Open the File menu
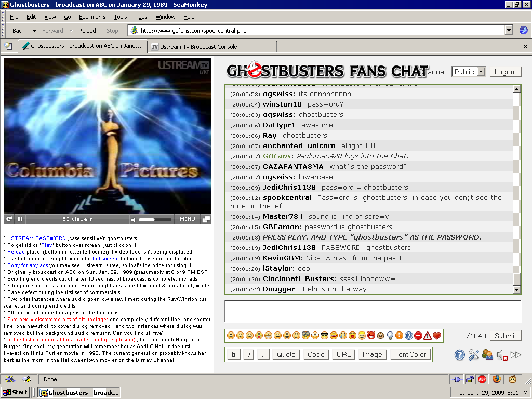The height and width of the screenshot is (399, 532). click(x=14, y=17)
